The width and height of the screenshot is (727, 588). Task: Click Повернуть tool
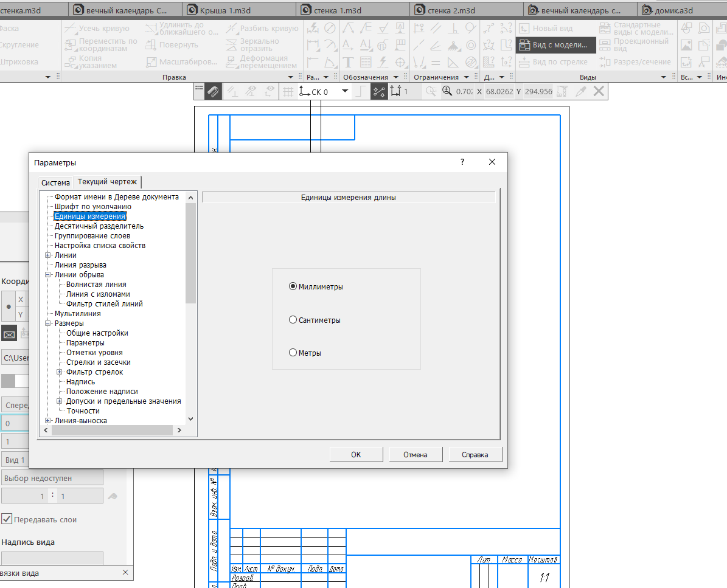coord(172,45)
